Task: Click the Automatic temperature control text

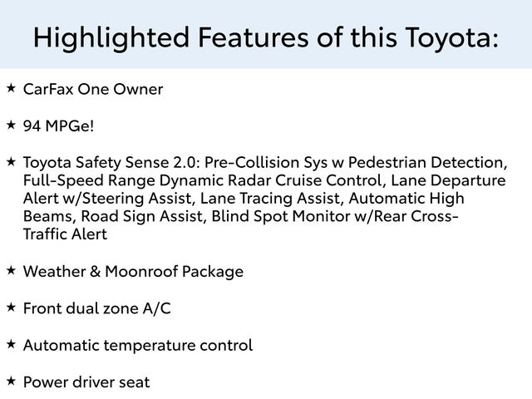Action: [x=138, y=345]
